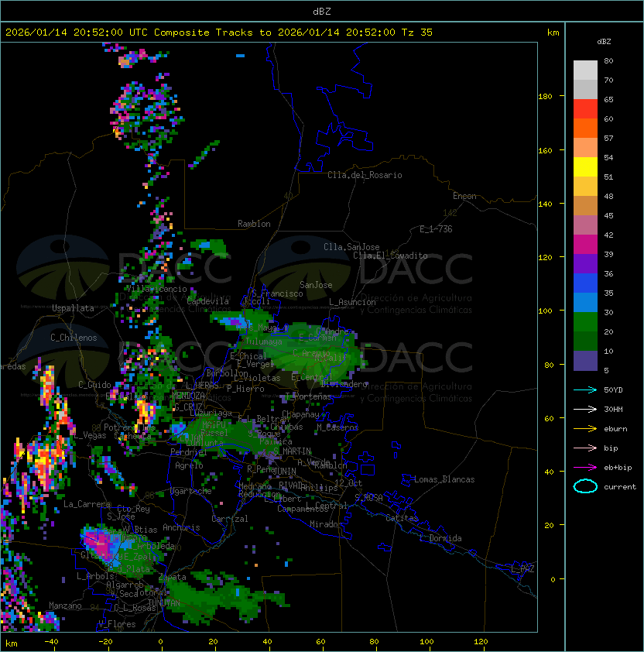Image resolution: width=644 pixels, height=652 pixels.
Task: Click the 'Villavicencio' place label
Action: tap(156, 289)
